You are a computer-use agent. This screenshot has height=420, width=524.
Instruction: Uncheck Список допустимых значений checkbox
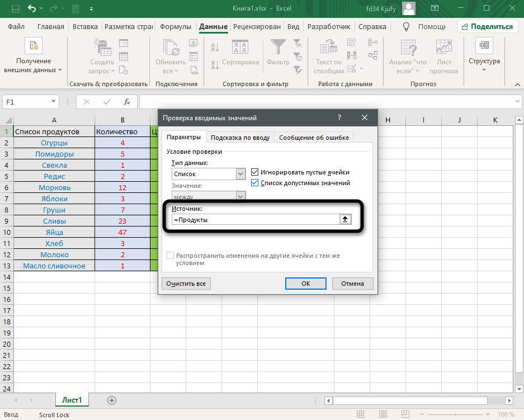tap(255, 183)
